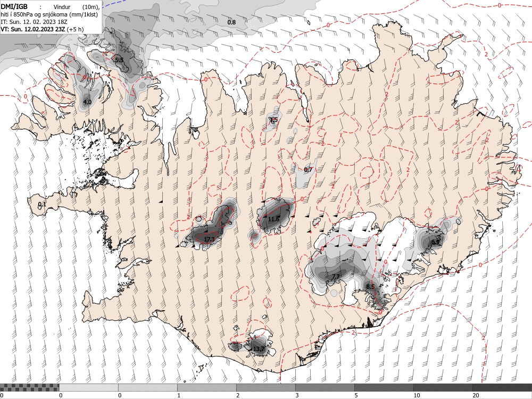
Task: Click the darkest legend swatch above 20
Action: [502, 387]
